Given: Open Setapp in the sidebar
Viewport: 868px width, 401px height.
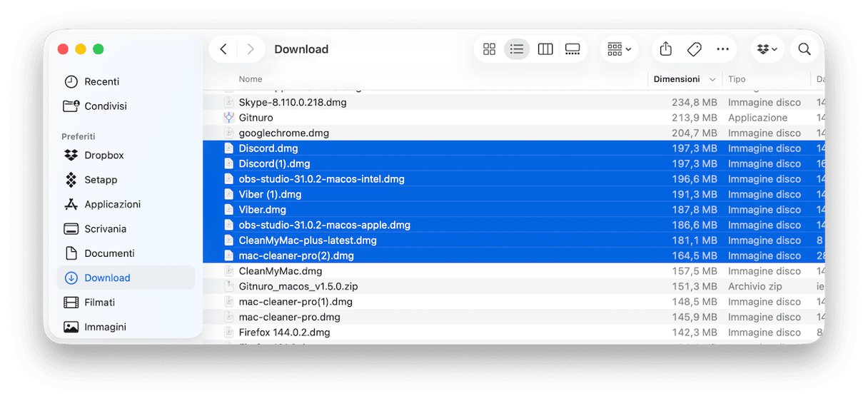Looking at the screenshot, I should [x=126, y=180].
